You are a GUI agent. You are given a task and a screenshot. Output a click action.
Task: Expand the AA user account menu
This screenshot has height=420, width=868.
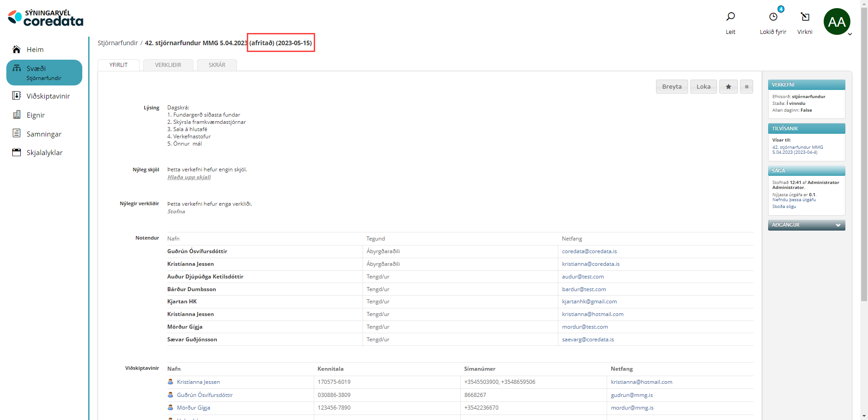(x=849, y=34)
